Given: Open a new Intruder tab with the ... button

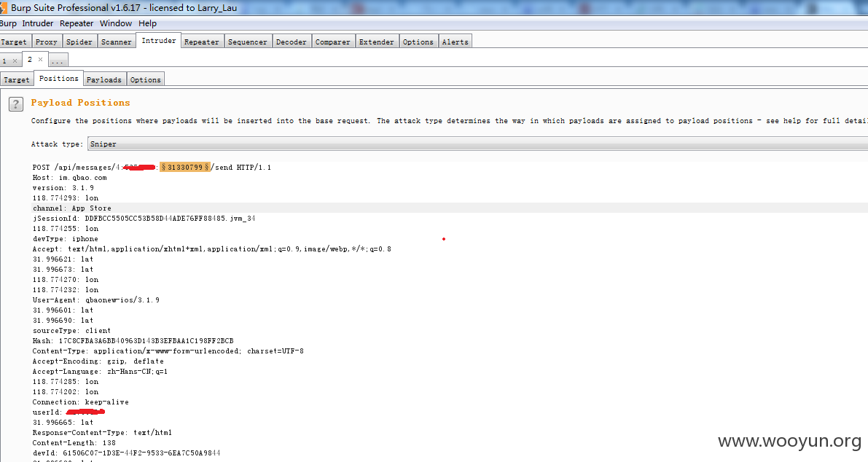Looking at the screenshot, I should (58, 61).
